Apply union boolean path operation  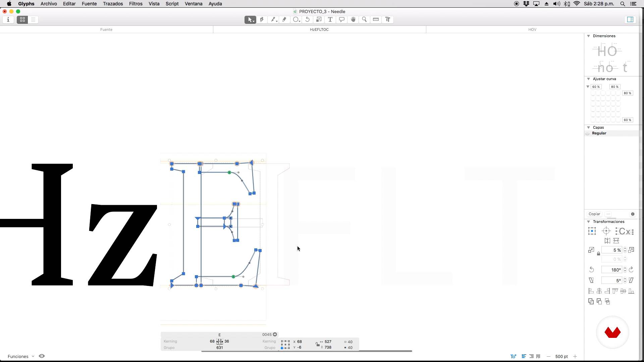click(x=591, y=301)
